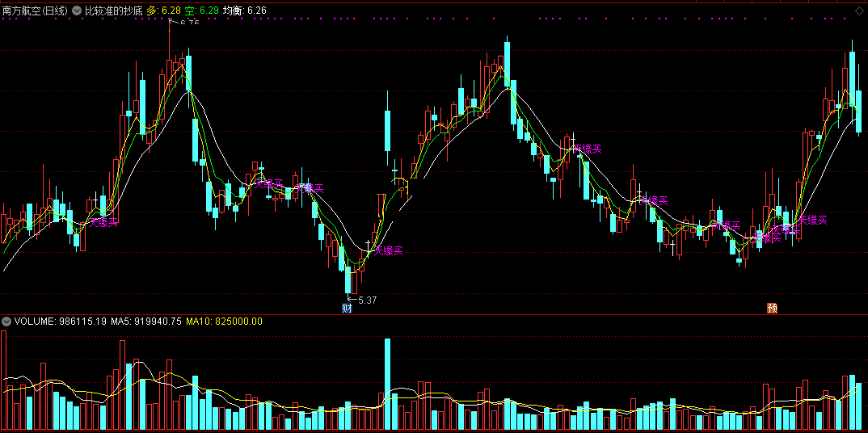868x433 pixels.
Task: Select the 南方航空(日线) title
Action: coord(35,10)
